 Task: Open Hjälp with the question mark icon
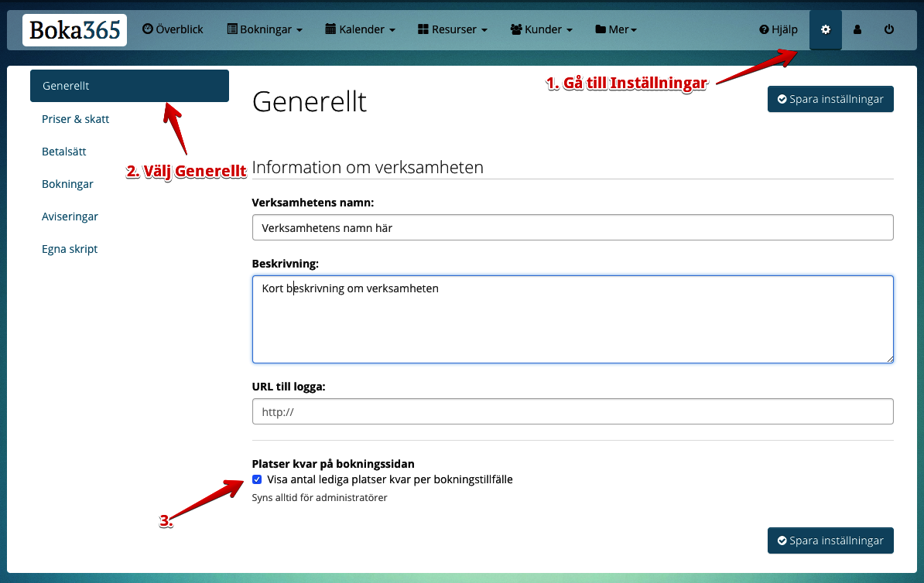click(779, 29)
